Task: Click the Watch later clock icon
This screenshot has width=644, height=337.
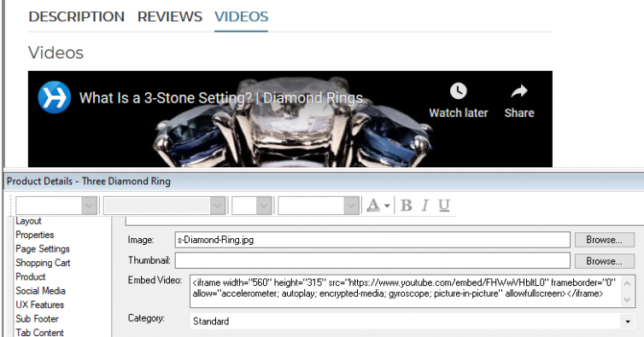Action: pos(459,91)
